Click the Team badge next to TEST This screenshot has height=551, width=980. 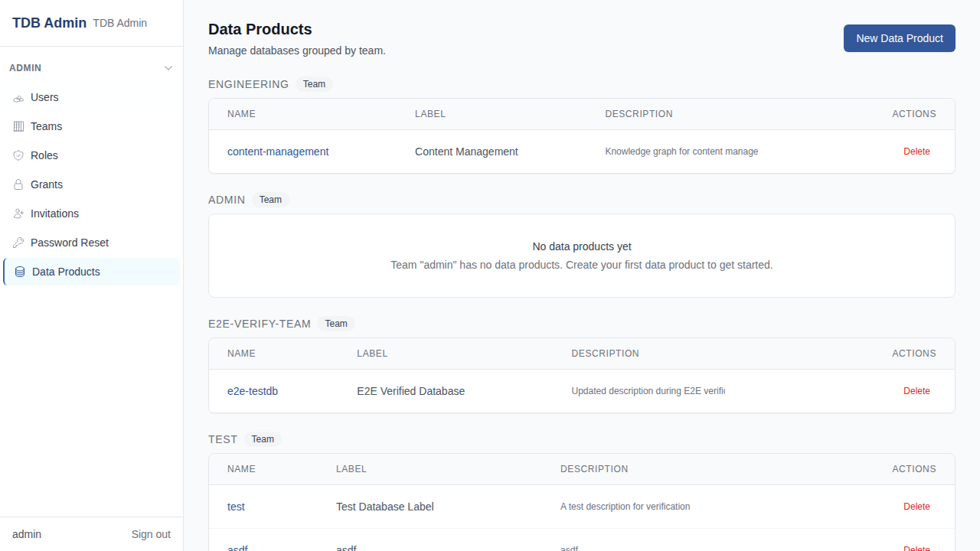click(x=263, y=439)
